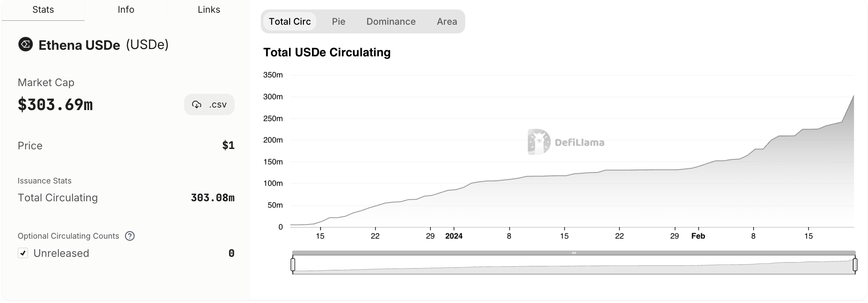Switch to the Stats tab

pos(43,10)
